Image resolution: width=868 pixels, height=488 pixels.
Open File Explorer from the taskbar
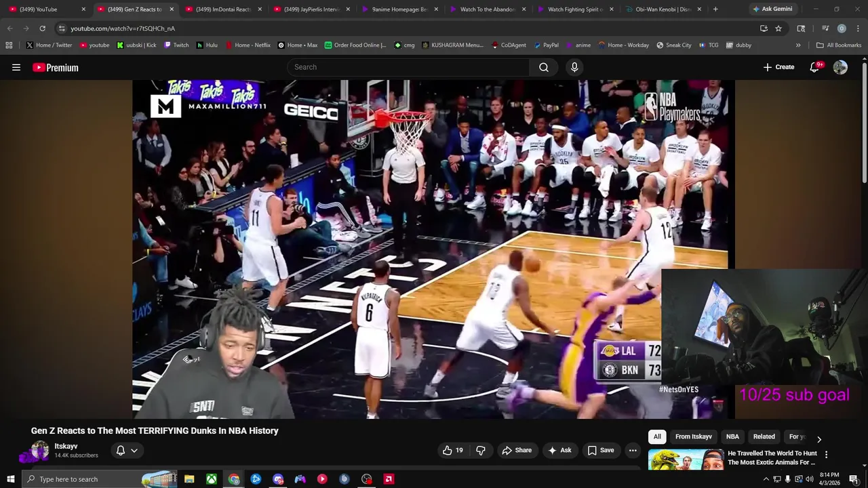[189, 479]
